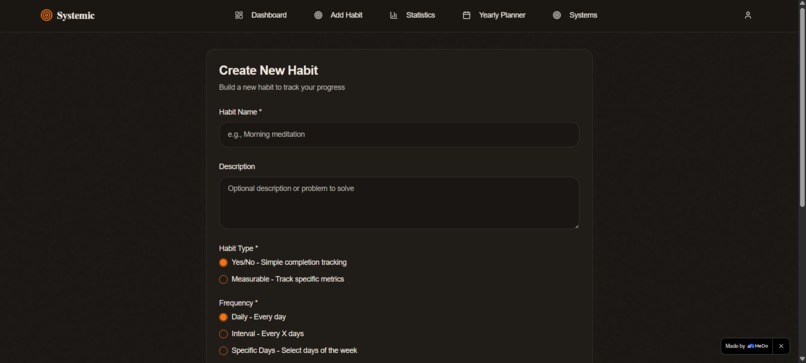Viewport: 806px width, 363px height.
Task: Focus the Description text area
Action: [x=399, y=203]
